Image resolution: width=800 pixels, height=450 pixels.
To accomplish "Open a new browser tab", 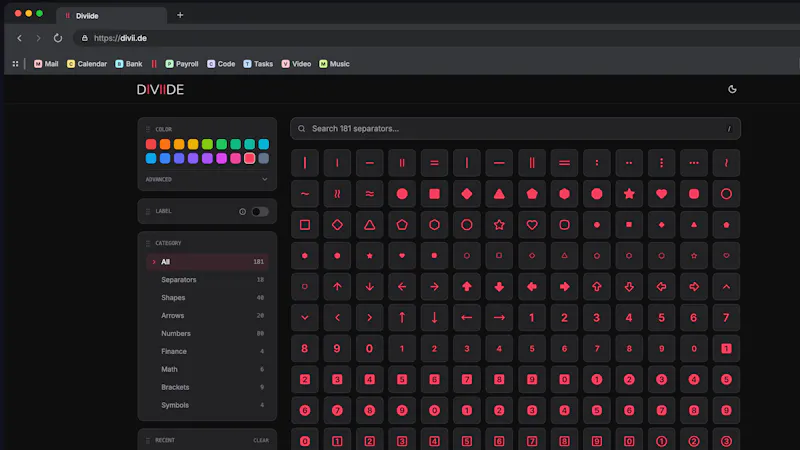I will 180,15.
